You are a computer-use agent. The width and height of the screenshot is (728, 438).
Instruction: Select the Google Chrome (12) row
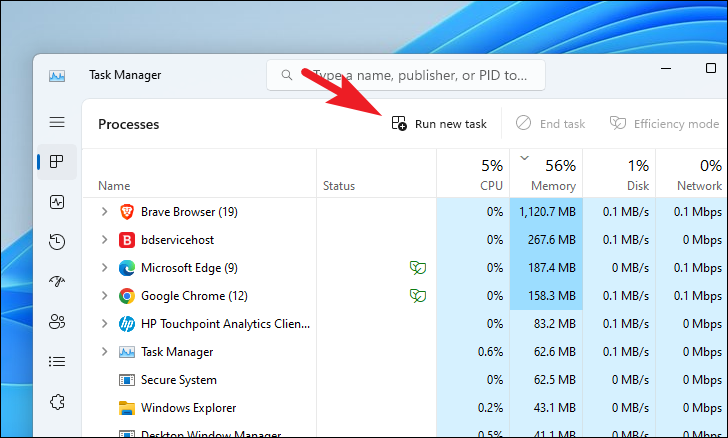tap(405, 295)
